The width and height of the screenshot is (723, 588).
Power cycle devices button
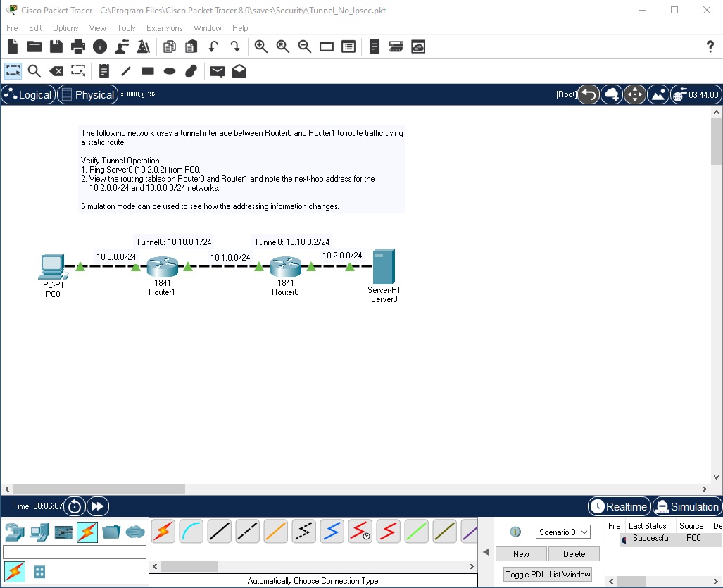point(74,506)
